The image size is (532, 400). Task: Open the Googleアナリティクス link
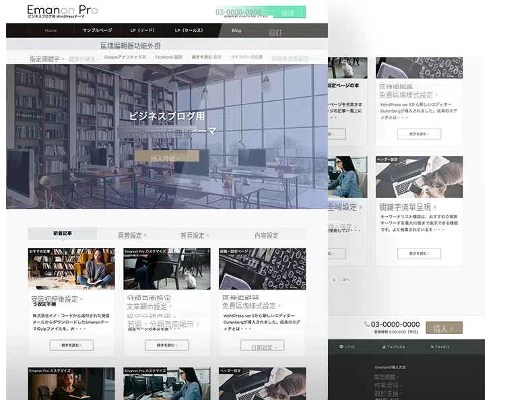pos(125,57)
